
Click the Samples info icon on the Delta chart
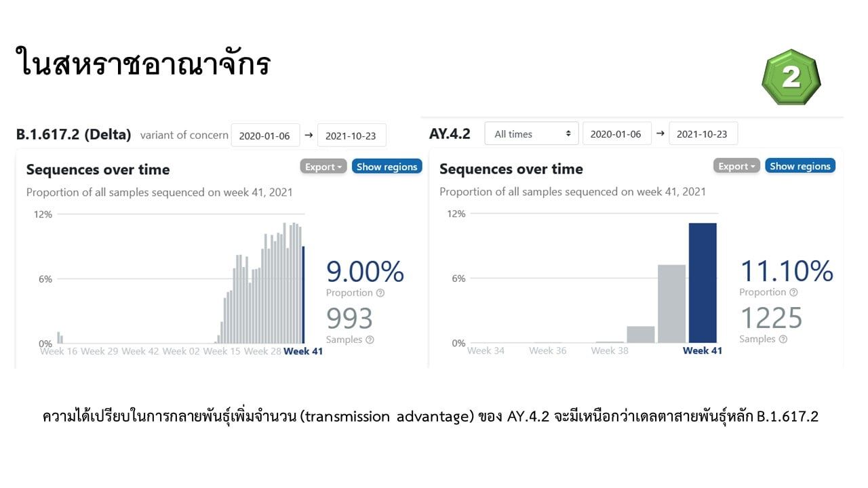(370, 340)
